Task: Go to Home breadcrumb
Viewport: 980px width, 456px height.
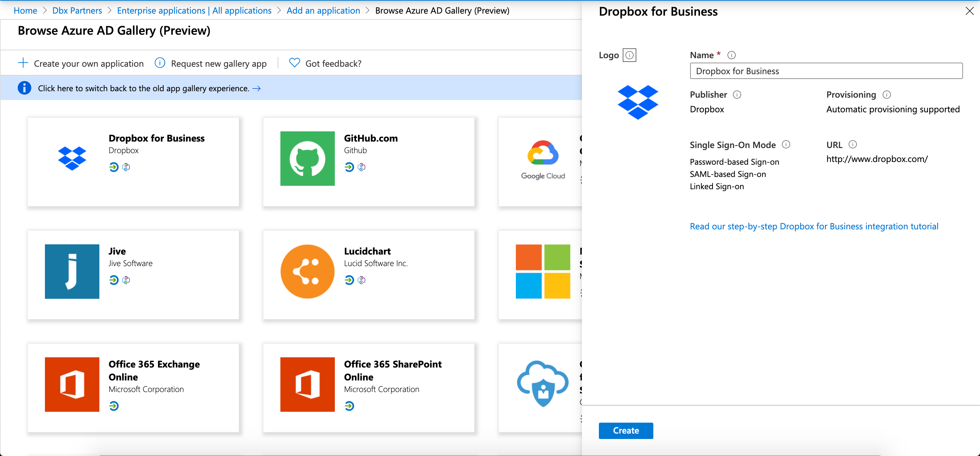Action: pos(25,11)
